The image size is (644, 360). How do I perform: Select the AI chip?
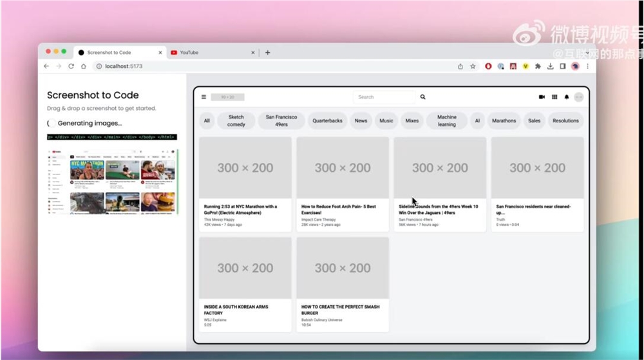477,120
